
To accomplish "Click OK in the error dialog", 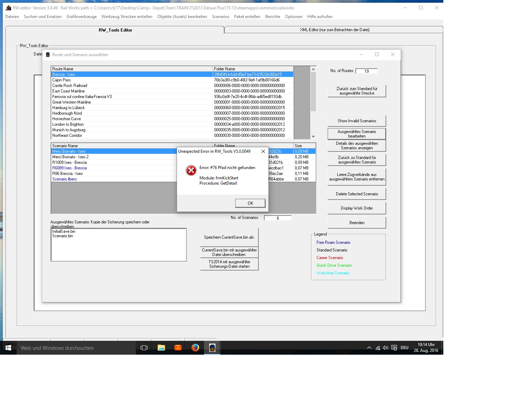I will 250,203.
